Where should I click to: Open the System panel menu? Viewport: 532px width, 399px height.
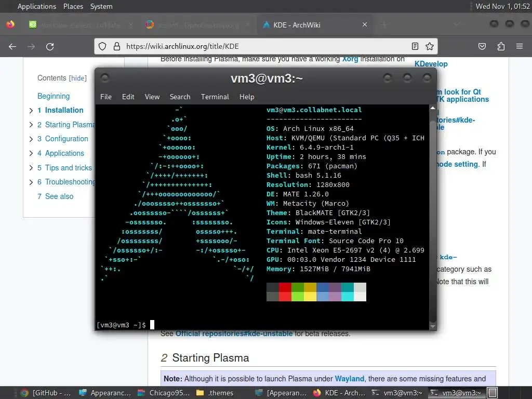[x=101, y=6]
